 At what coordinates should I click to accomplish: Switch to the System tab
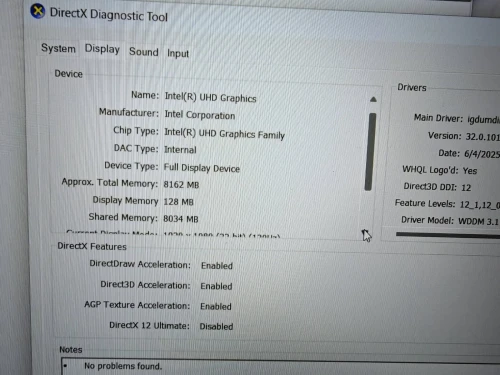(58, 48)
